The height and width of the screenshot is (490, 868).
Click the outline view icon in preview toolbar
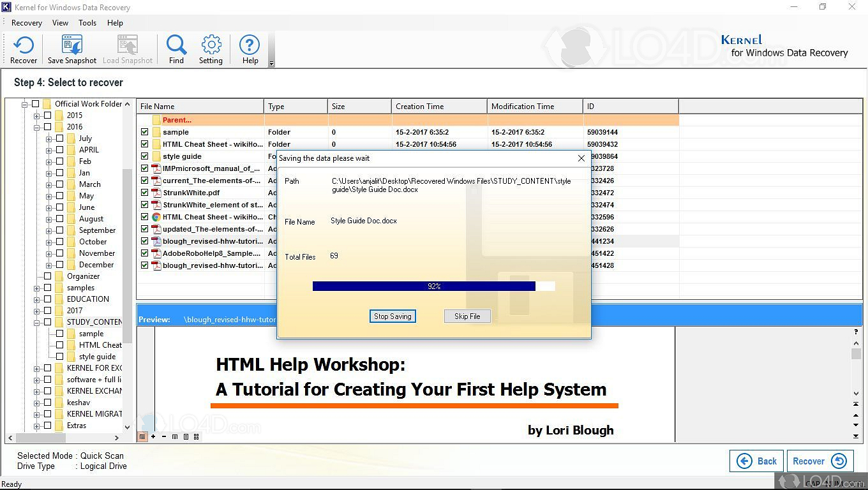pos(142,437)
